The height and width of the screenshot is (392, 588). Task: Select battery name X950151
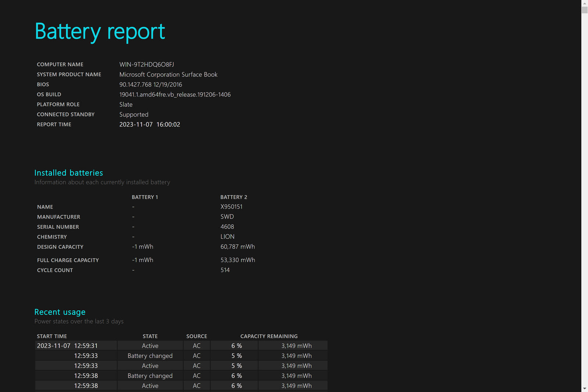click(232, 207)
